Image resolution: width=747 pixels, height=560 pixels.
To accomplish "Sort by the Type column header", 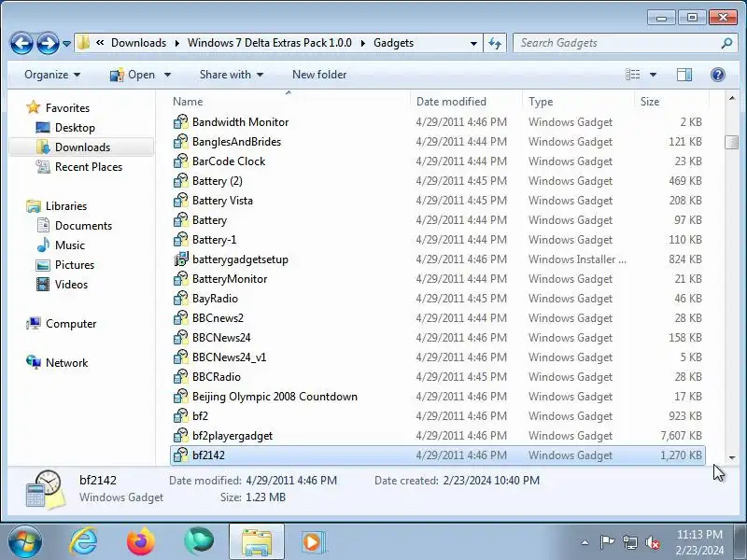I will click(578, 102).
